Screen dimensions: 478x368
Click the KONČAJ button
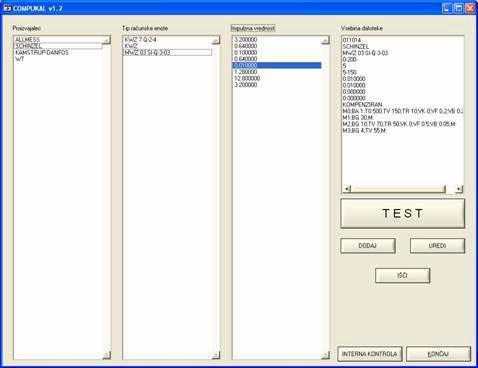(x=438, y=354)
